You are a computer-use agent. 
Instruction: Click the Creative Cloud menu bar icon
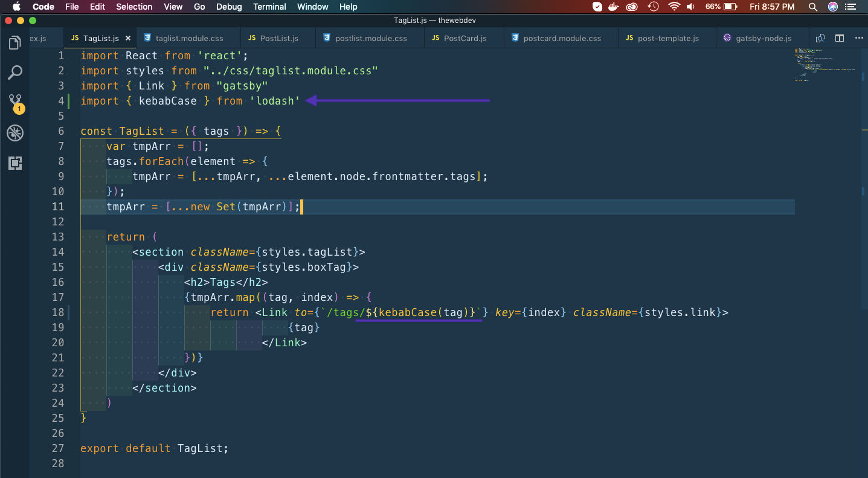click(632, 7)
